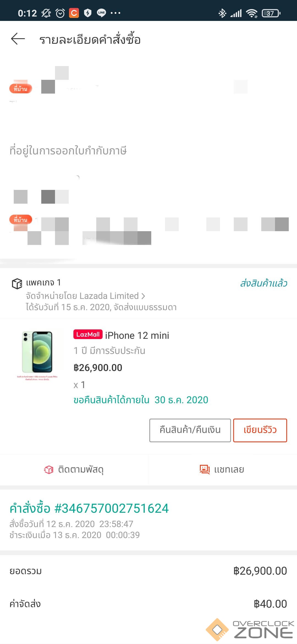Open the iPhone 12 mini product thumbnail
The image size is (297, 644).
coord(37,354)
